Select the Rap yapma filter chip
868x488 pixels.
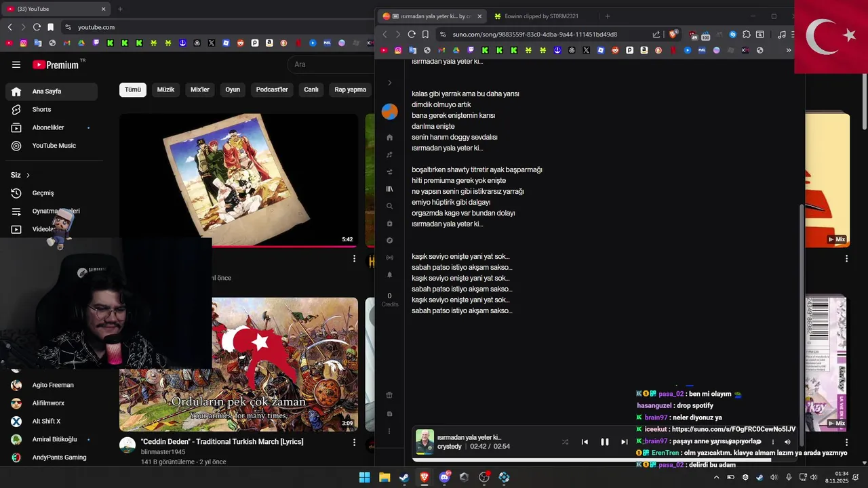[x=351, y=89]
